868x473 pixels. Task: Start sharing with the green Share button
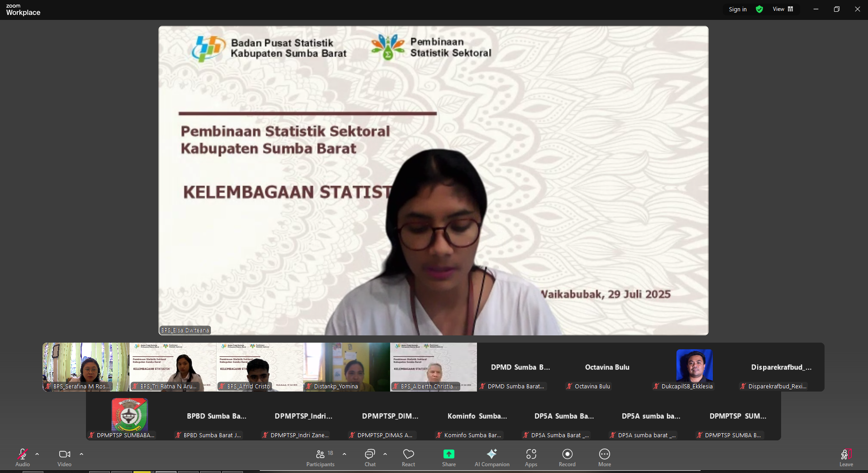[448, 457]
